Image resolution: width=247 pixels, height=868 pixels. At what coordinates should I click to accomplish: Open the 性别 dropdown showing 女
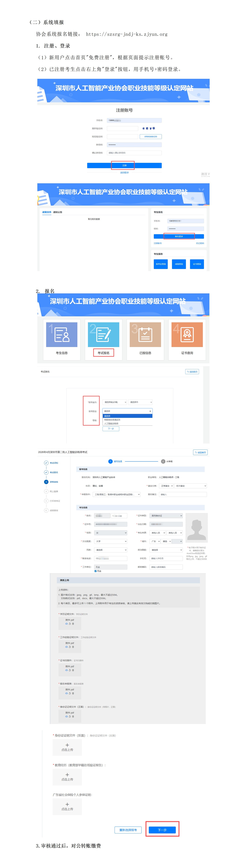click(110, 533)
